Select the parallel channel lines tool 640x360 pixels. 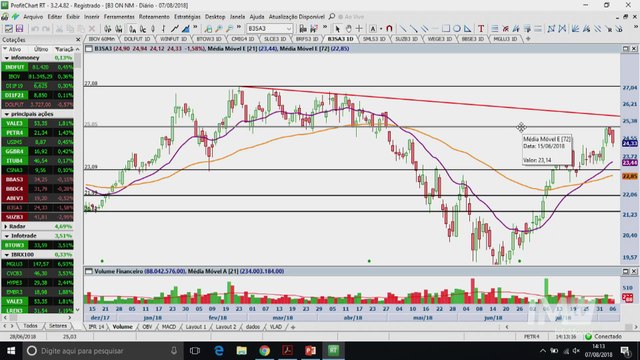click(x=424, y=29)
